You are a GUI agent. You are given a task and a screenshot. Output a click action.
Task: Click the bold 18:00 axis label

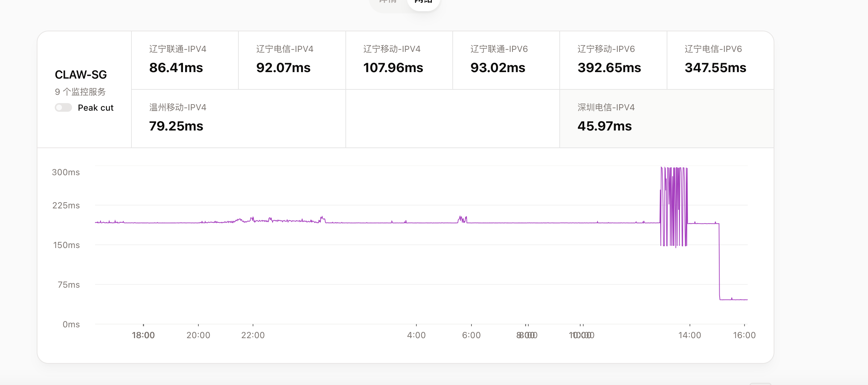tap(143, 335)
